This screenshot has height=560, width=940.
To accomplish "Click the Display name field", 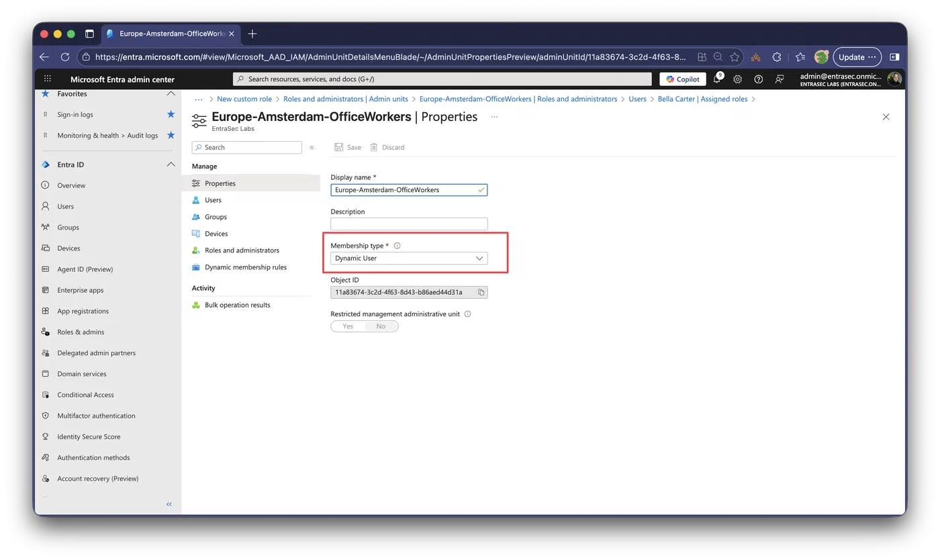I will click(409, 190).
